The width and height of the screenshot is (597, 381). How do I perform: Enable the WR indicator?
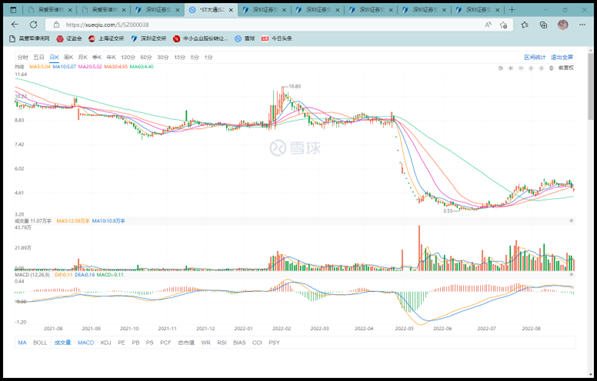coord(206,343)
